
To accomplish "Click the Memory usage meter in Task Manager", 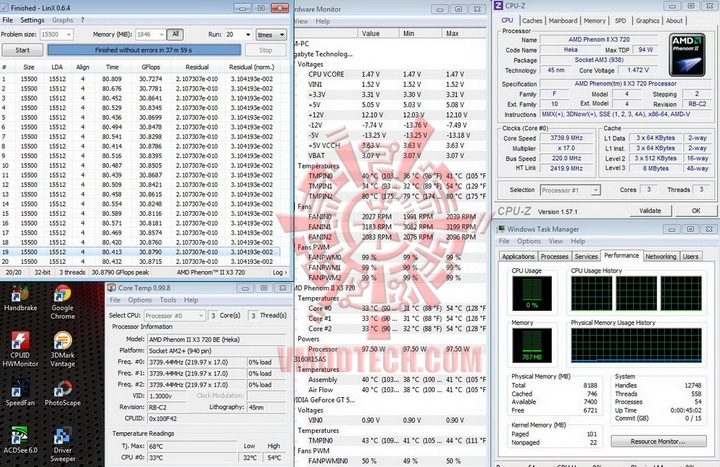I will (x=532, y=346).
